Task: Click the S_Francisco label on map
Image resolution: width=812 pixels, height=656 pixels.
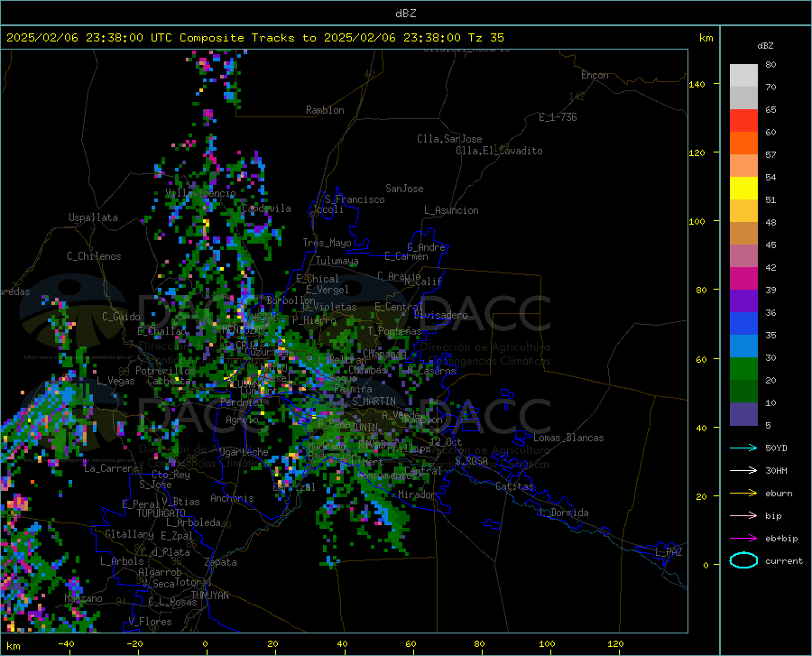Action: tap(355, 199)
